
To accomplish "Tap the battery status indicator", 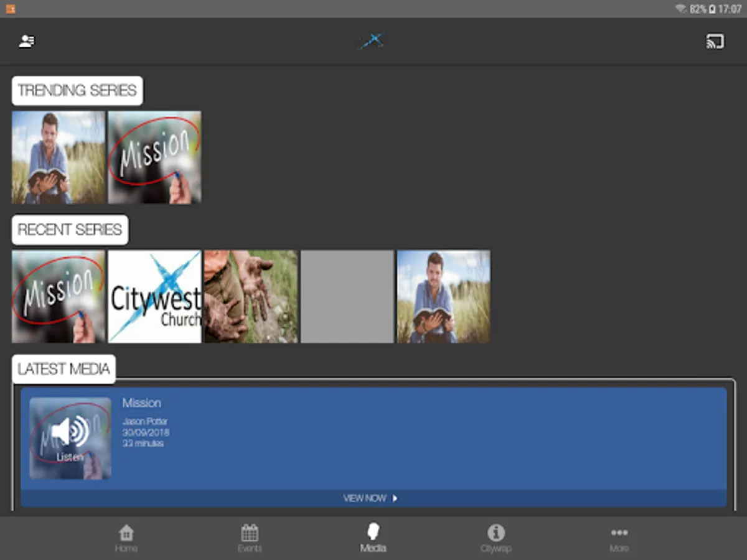I will 712,9.
